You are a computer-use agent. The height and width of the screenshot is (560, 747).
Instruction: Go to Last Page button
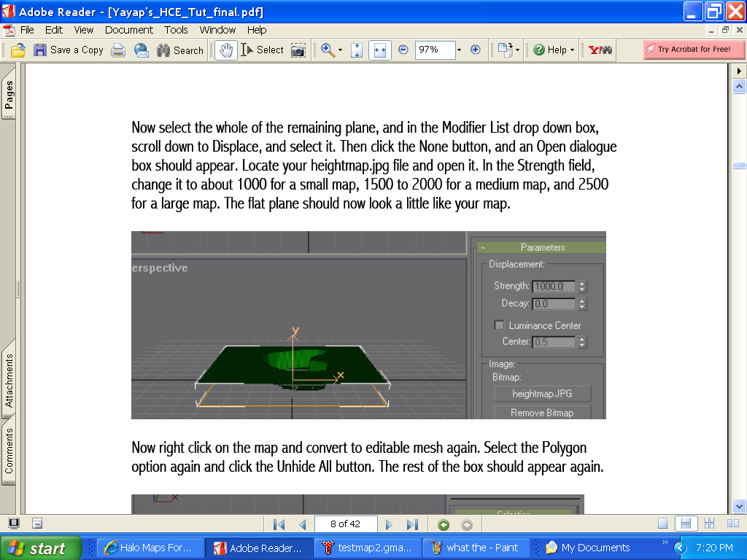coord(412,524)
